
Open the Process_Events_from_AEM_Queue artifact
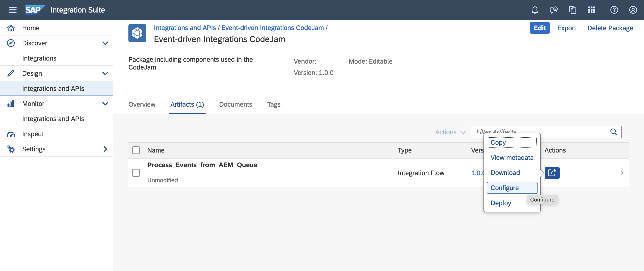202,165
